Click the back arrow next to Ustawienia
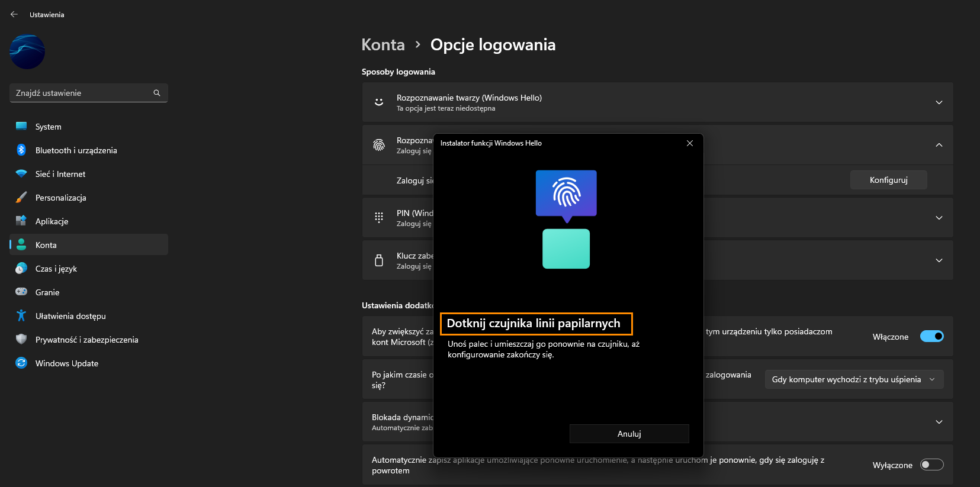The image size is (980, 487). [x=14, y=14]
